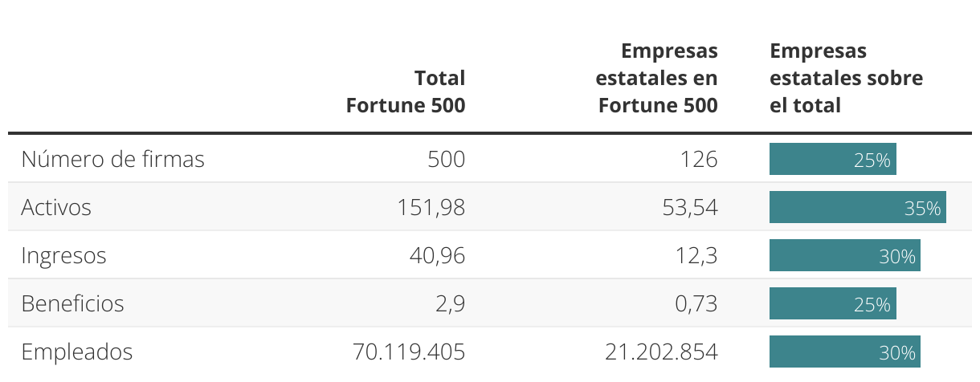The image size is (980, 382).
Task: Click the 25% bar for Número de firmas
Action: click(832, 160)
